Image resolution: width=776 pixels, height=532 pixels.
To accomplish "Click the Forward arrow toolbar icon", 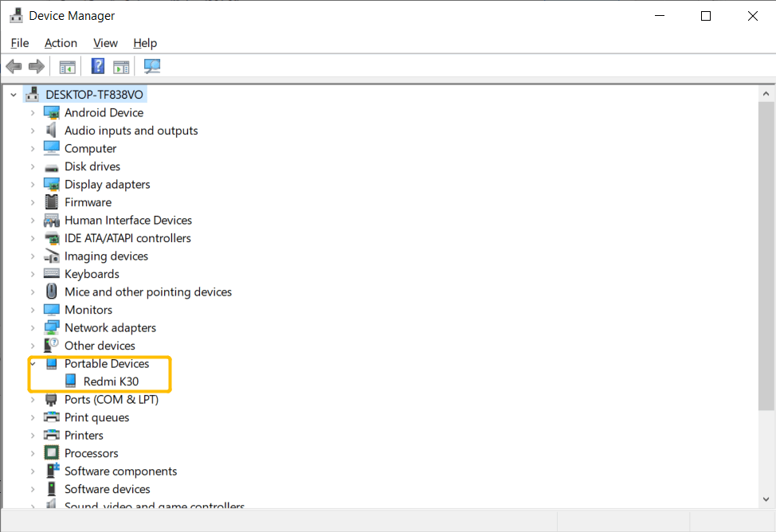I will tap(36, 66).
